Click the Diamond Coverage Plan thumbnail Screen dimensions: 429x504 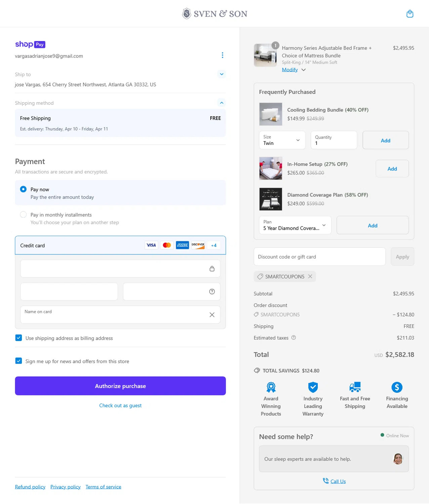[271, 199]
